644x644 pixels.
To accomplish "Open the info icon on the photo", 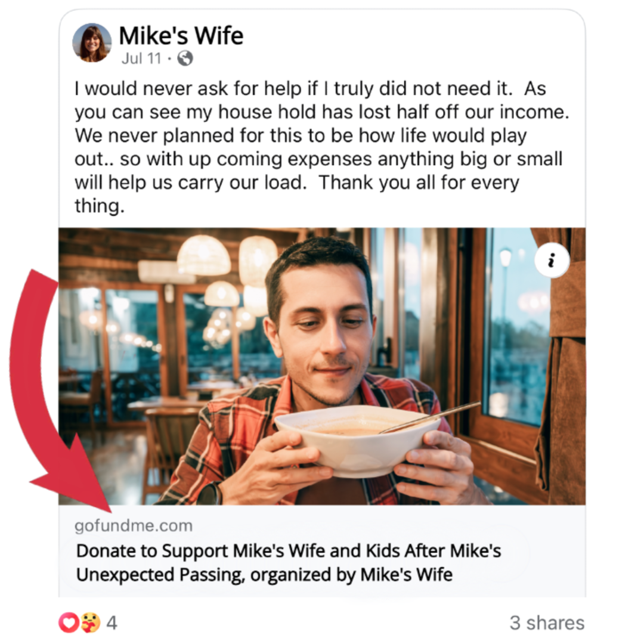I will pyautogui.click(x=552, y=259).
